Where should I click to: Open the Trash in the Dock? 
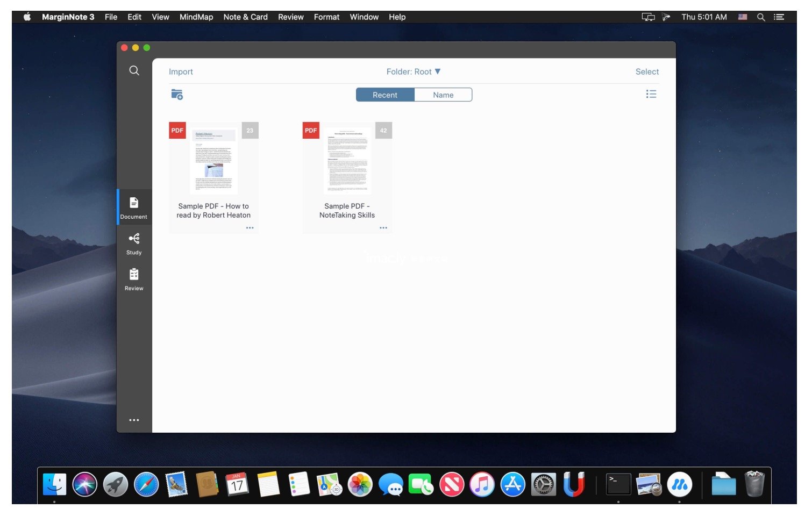point(755,484)
